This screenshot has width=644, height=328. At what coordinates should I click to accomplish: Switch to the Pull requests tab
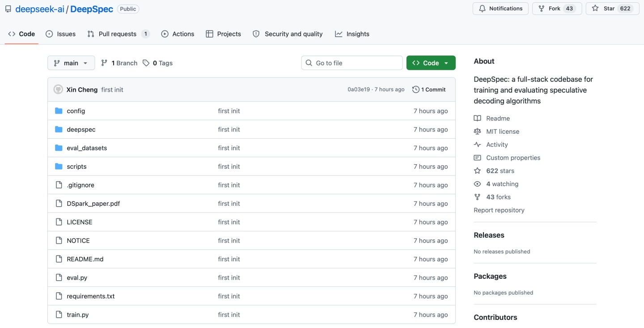[118, 34]
